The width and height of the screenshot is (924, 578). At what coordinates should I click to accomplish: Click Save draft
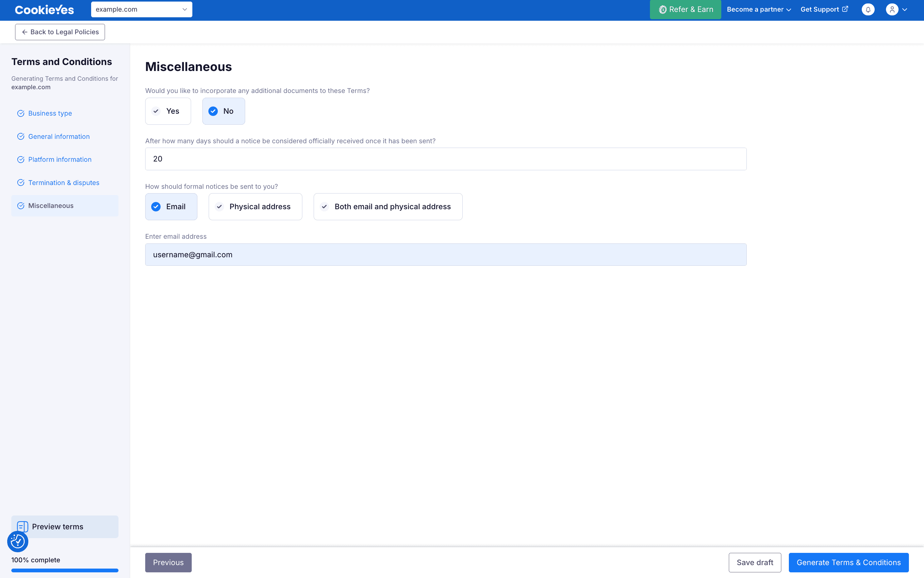tap(755, 562)
